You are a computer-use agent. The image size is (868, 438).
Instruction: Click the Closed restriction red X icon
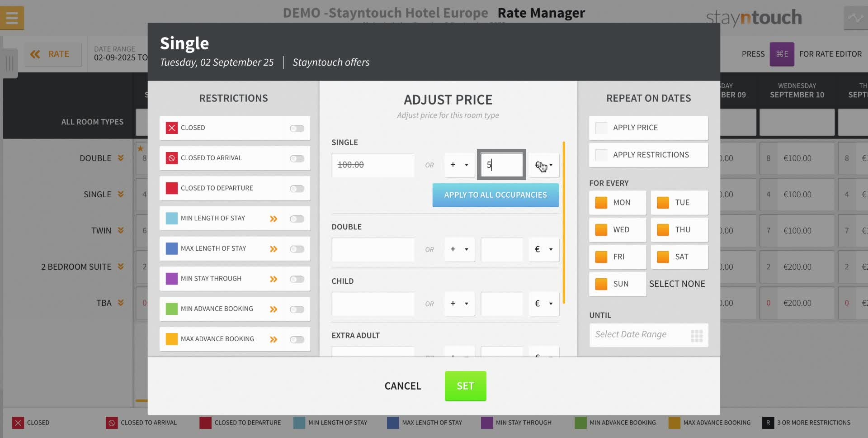pos(171,128)
